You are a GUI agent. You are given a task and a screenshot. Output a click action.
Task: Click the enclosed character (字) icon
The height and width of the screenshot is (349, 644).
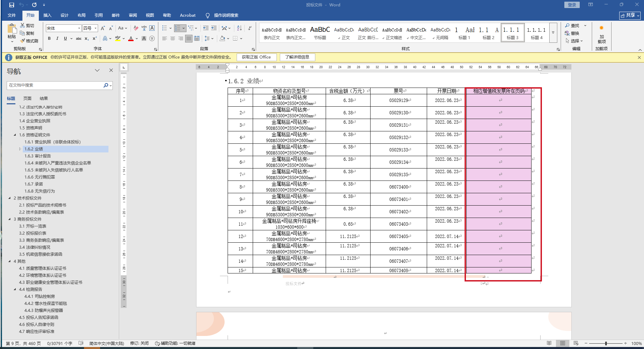152,38
